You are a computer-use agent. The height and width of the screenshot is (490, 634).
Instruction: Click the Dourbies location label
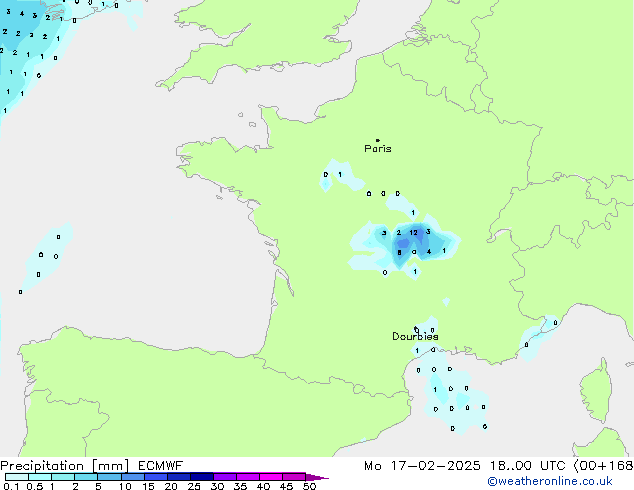tap(415, 336)
